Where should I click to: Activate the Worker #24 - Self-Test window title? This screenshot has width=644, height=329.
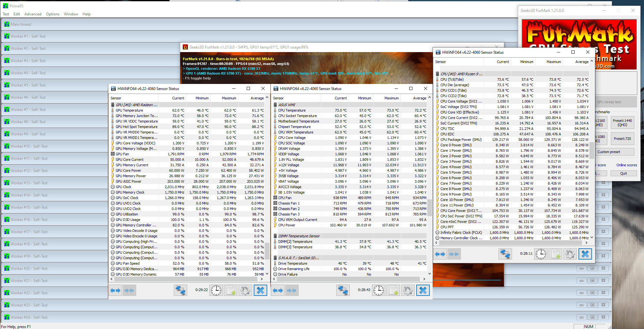pos(29,317)
